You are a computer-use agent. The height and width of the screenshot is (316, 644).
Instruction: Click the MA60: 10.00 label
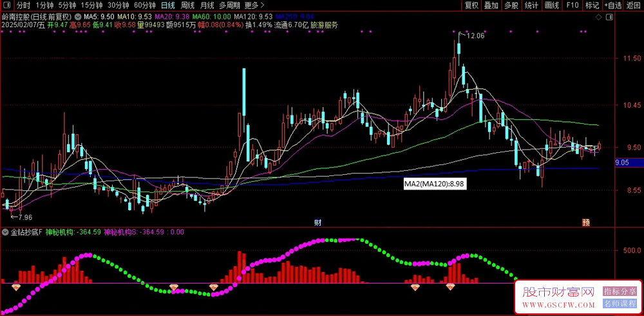(211, 17)
